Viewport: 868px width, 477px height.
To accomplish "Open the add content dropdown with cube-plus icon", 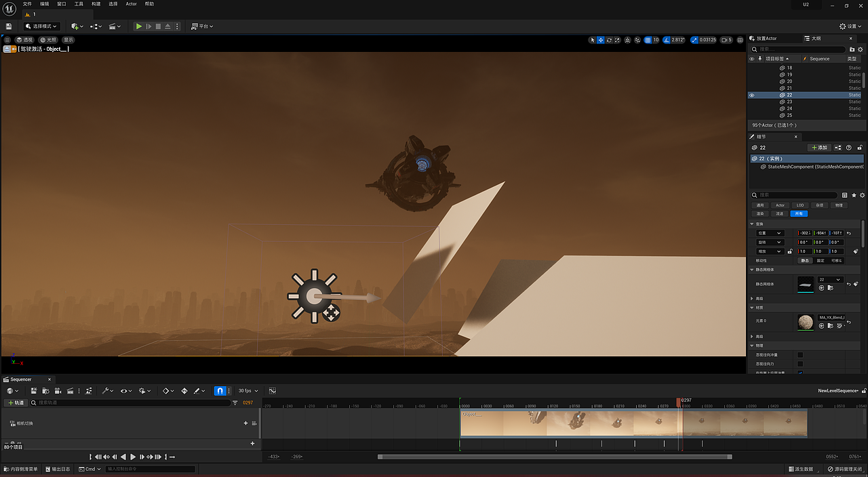I will coord(77,26).
